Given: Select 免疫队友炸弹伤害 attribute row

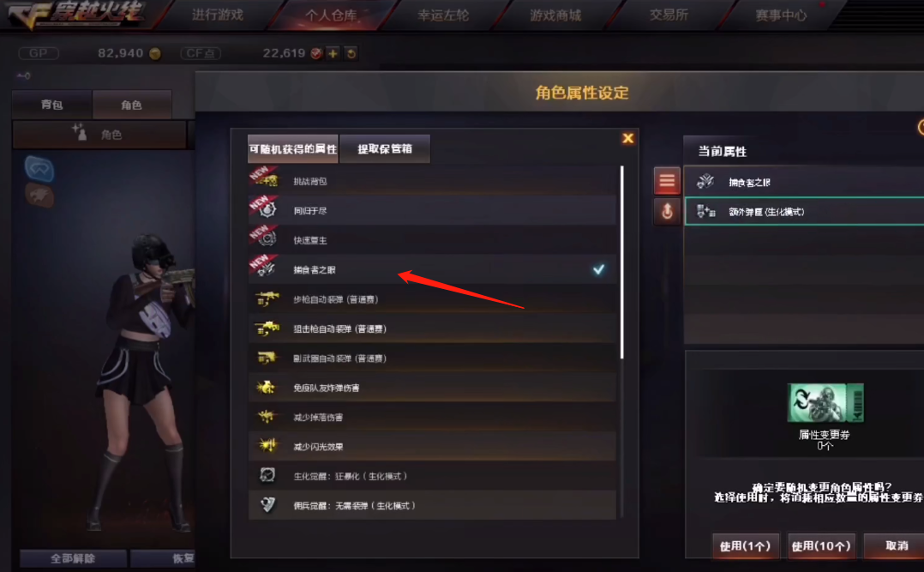Looking at the screenshot, I should click(x=433, y=388).
